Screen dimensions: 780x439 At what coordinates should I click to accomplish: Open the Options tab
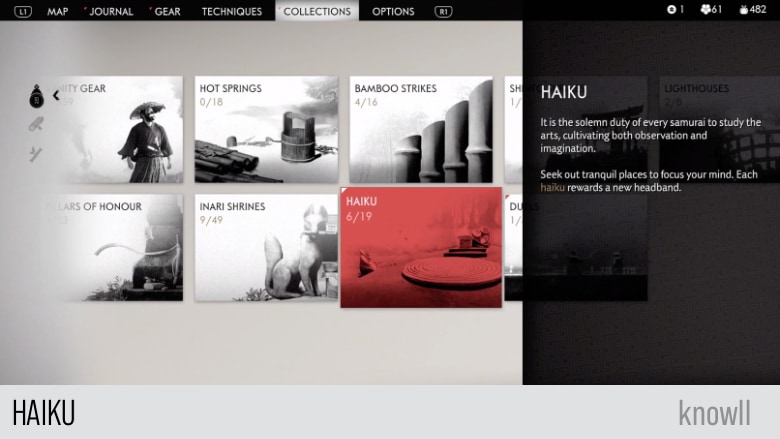pyautogui.click(x=393, y=11)
